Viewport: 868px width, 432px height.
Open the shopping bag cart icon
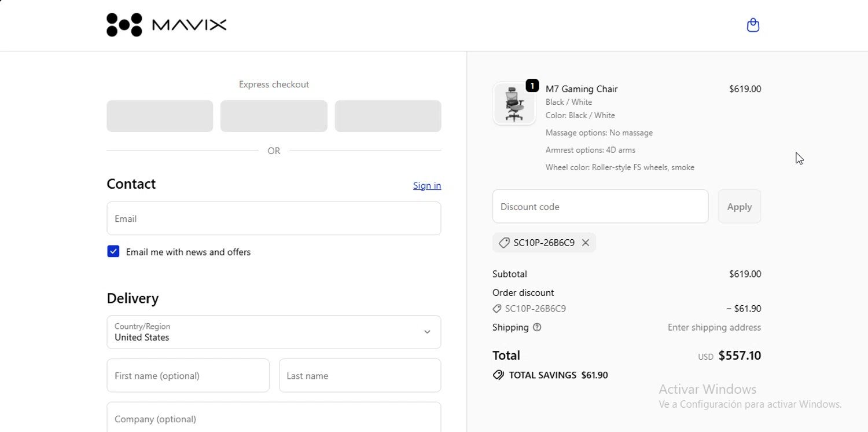click(x=753, y=25)
